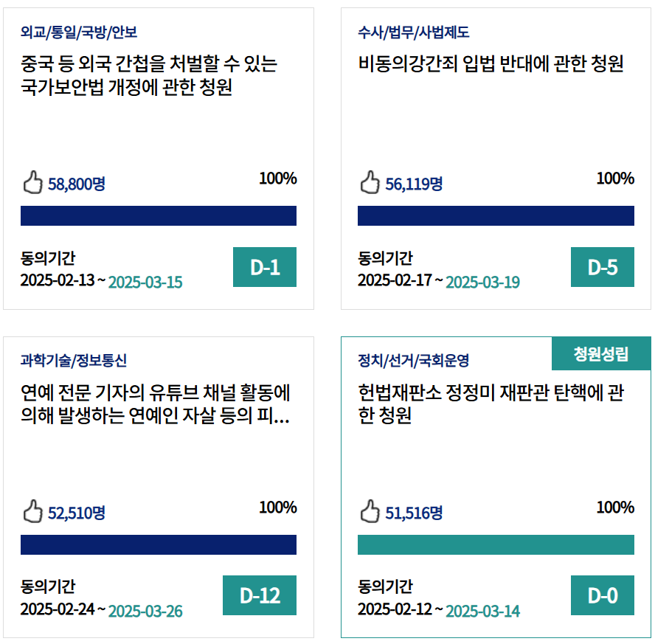The height and width of the screenshot is (644, 655).
Task: Select the 수사/법무/사법제도 category label
Action: click(x=413, y=32)
